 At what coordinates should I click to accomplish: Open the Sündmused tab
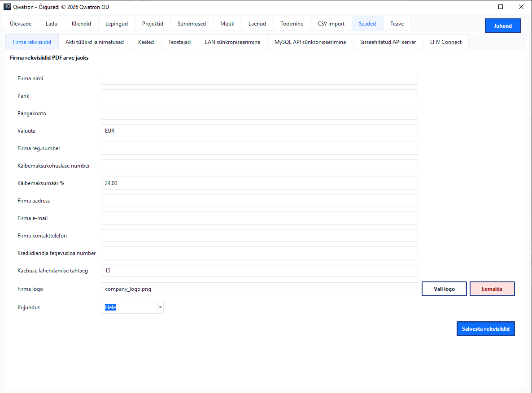click(x=192, y=24)
